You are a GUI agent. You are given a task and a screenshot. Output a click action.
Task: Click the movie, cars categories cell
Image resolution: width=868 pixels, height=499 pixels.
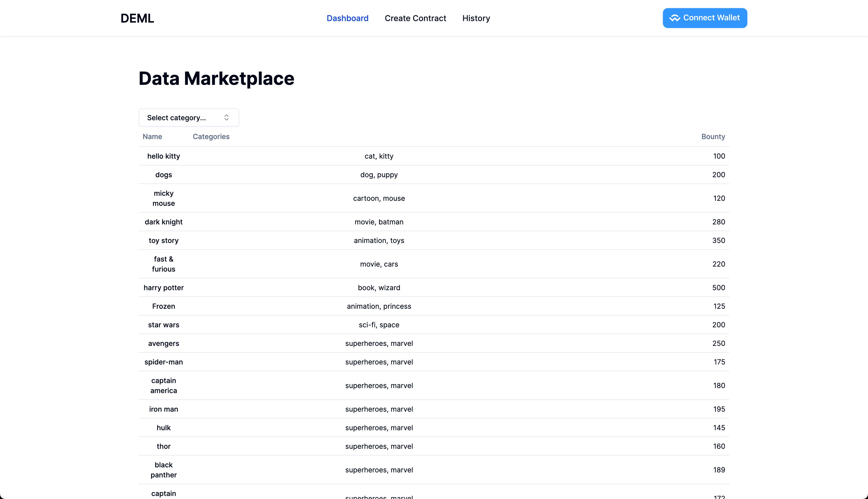379,264
